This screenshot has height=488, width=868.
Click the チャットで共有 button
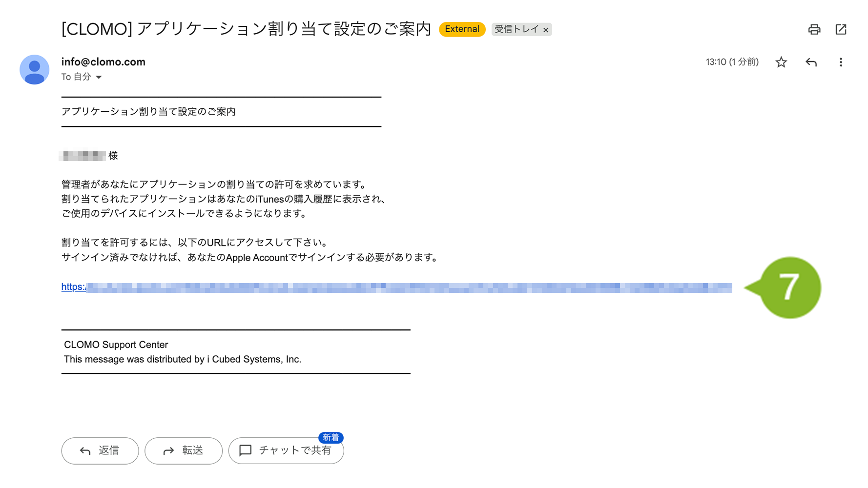tap(286, 450)
